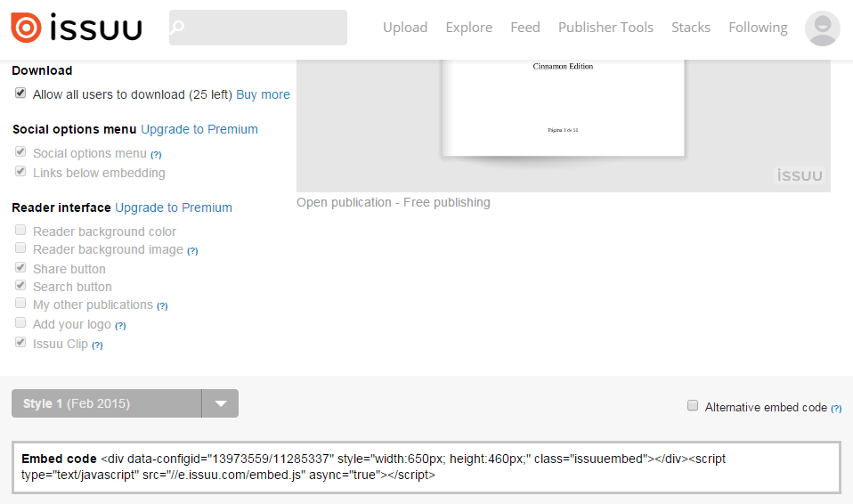Click Upgrade to Premium beside Reader interface
The height and width of the screenshot is (504, 853).
pyautogui.click(x=174, y=207)
